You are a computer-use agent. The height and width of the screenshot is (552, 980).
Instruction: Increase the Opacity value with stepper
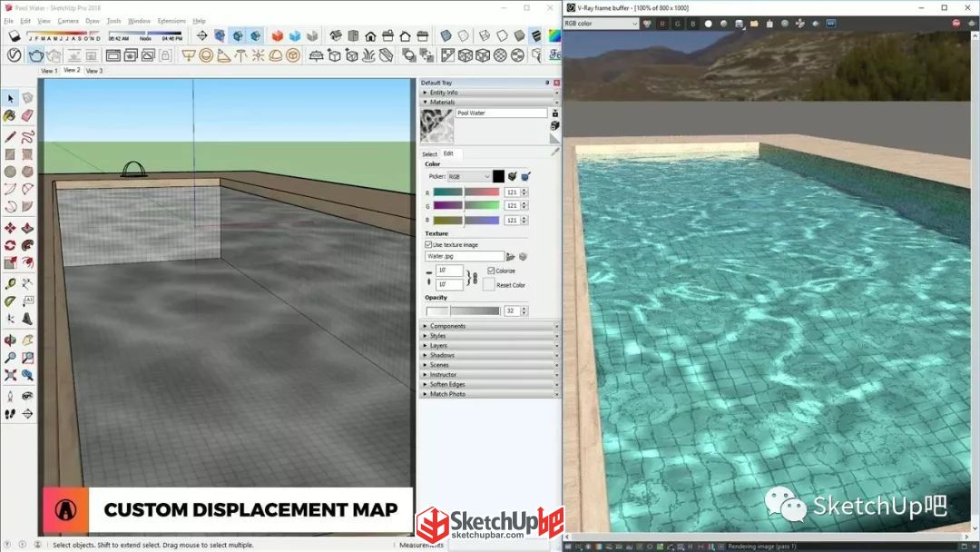[x=524, y=308]
